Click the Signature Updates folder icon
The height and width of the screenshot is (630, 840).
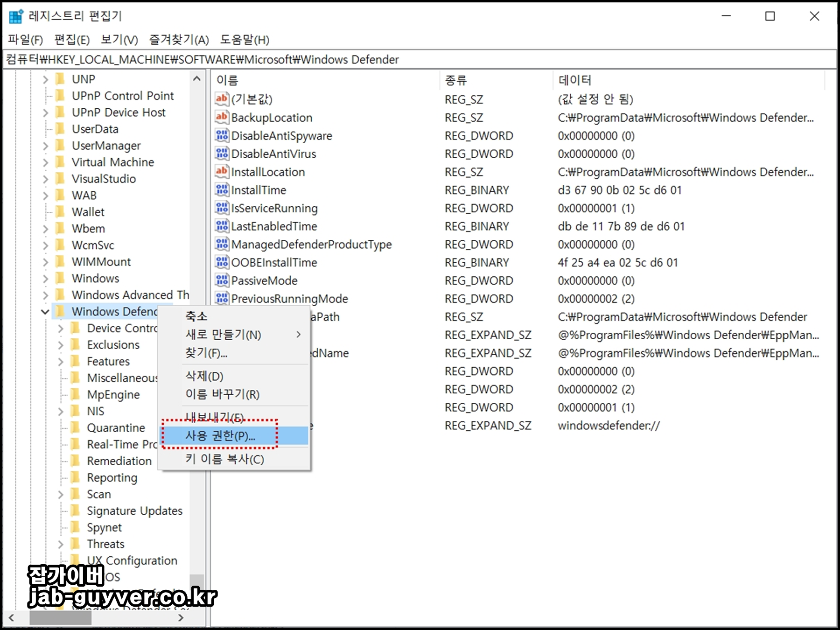(x=75, y=511)
